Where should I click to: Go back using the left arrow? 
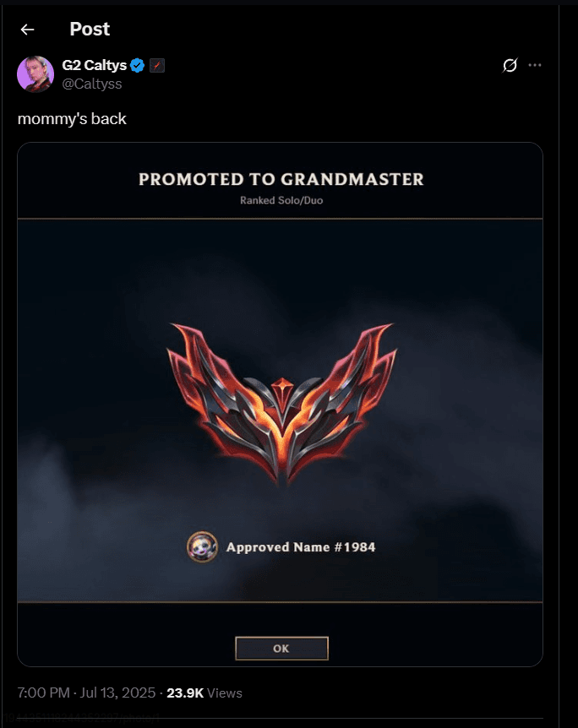27,30
